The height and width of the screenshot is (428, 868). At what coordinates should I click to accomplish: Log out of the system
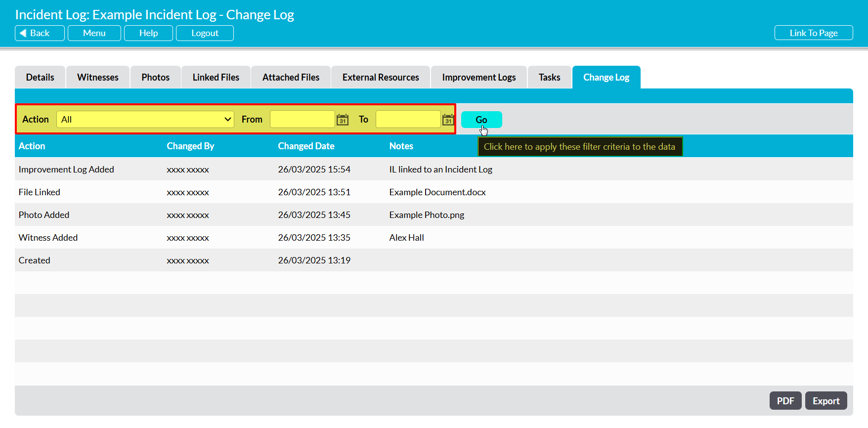(x=205, y=33)
